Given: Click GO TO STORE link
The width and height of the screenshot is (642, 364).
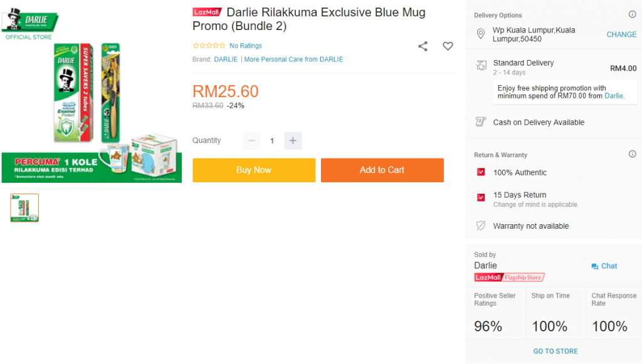Looking at the screenshot, I should (555, 351).
